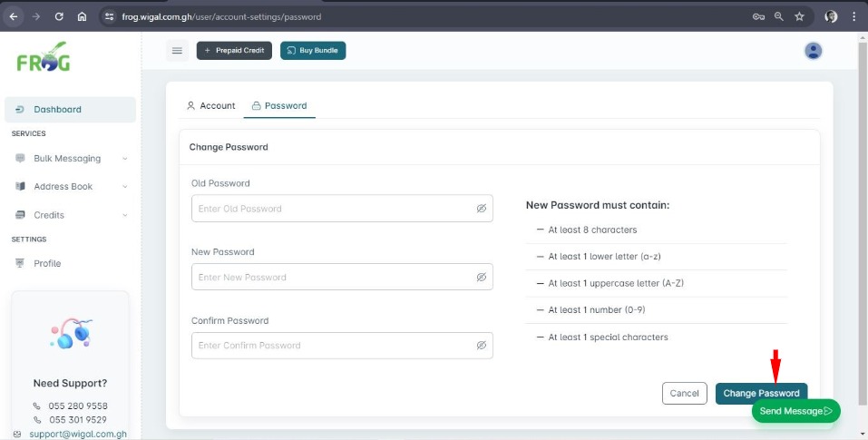
Task: Open the user avatar profile icon
Action: pos(813,51)
